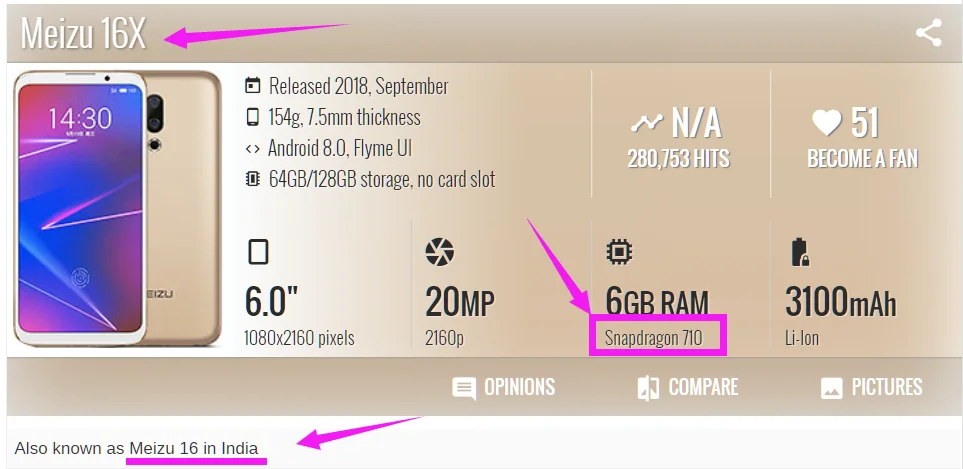The width and height of the screenshot is (963, 469).
Task: Click the Snapdragon 710 chipset text
Action: tap(653, 338)
